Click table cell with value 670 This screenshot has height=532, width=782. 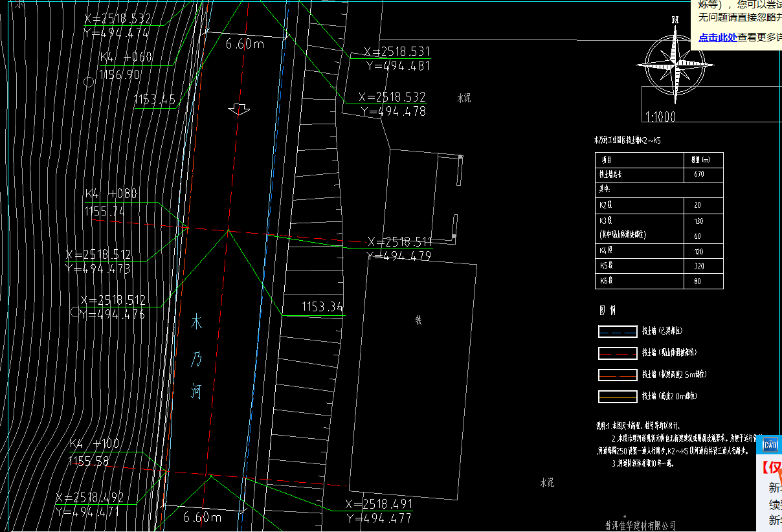[698, 174]
